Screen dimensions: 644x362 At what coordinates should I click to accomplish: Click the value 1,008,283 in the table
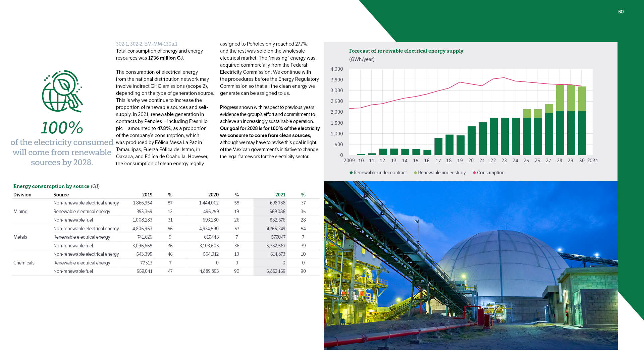143,220
